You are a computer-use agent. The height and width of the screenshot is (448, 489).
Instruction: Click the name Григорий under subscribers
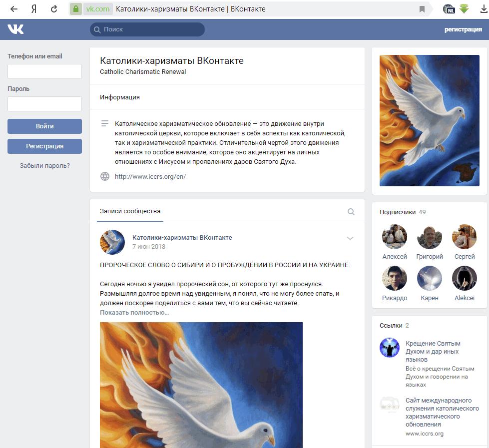click(430, 257)
